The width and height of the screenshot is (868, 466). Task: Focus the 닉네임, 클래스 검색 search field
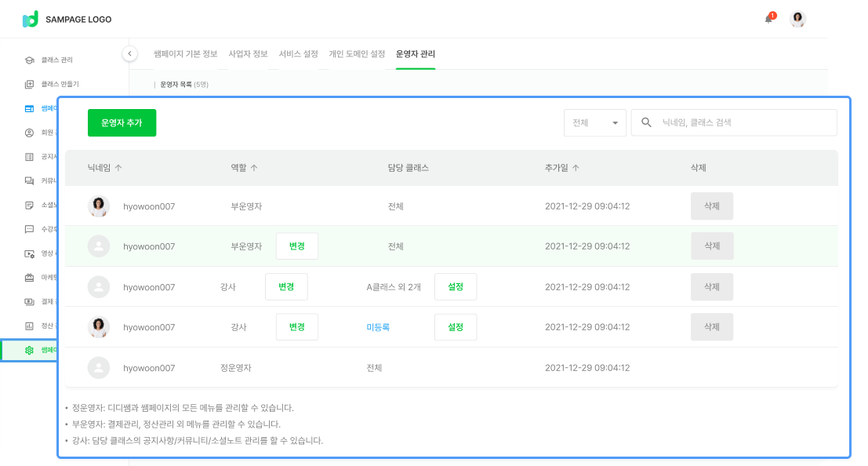(x=745, y=122)
